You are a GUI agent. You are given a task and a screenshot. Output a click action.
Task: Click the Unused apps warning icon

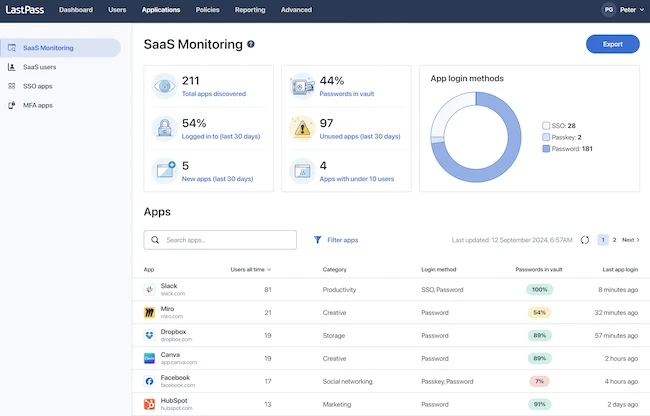coord(303,128)
